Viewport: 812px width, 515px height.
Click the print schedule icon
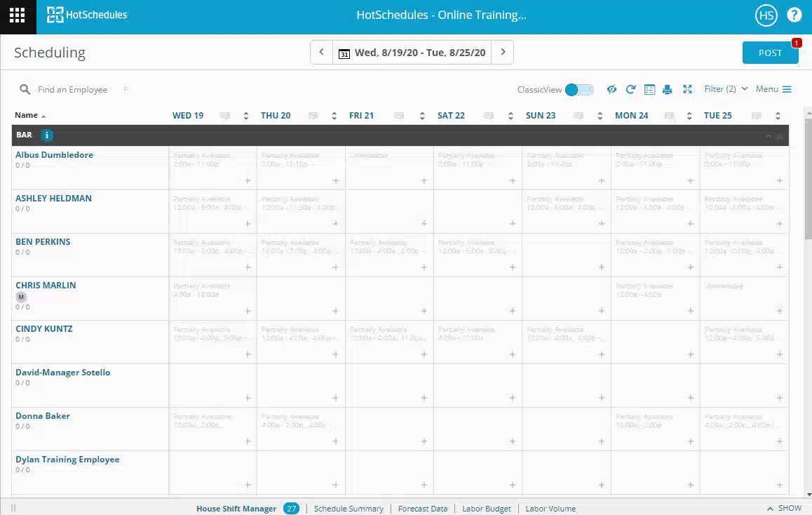pyautogui.click(x=668, y=89)
